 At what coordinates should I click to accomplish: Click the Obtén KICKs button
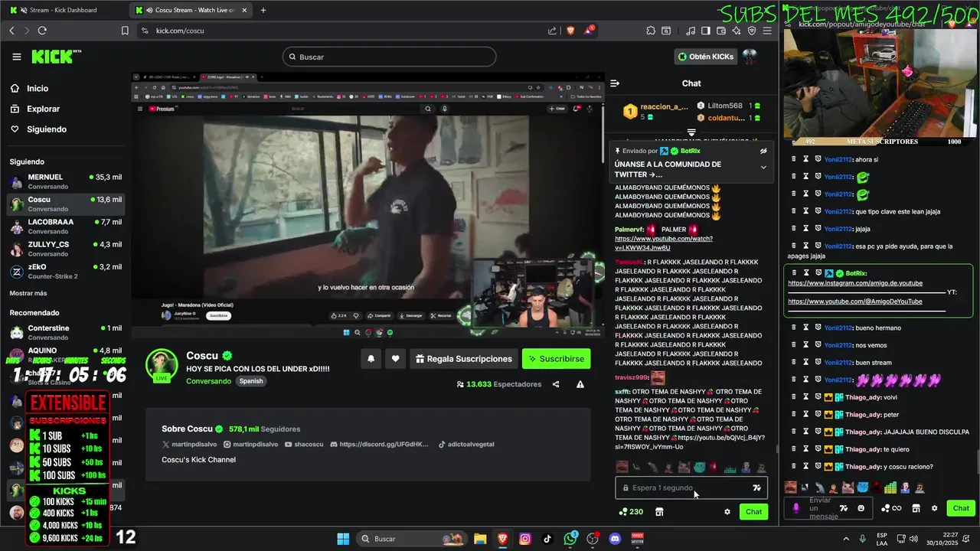(x=706, y=57)
